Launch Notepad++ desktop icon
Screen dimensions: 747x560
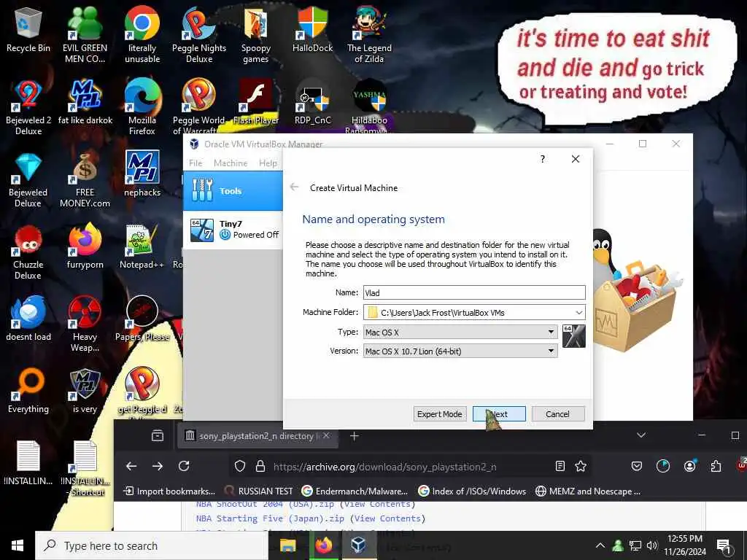(142, 246)
